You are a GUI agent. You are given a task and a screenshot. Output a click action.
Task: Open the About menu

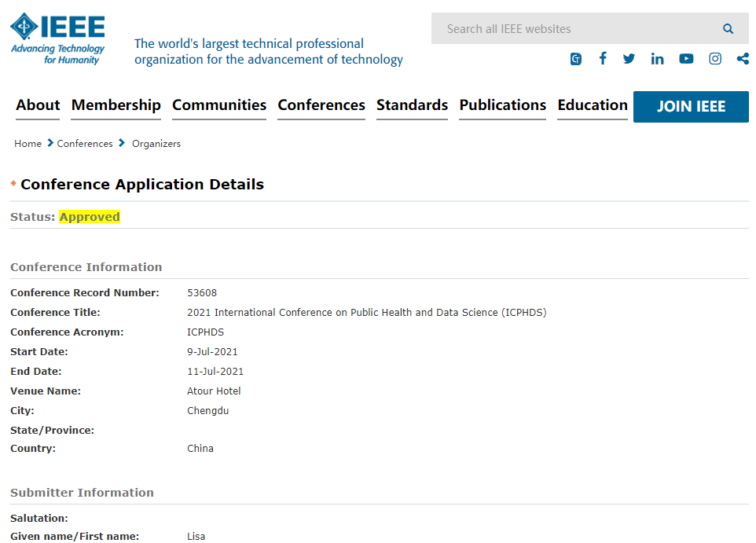[x=38, y=105]
